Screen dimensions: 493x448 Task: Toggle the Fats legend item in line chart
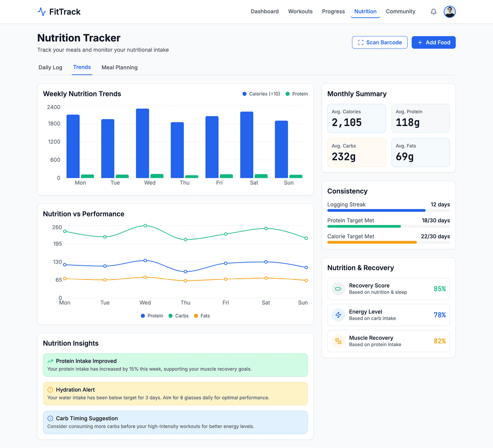pyautogui.click(x=202, y=316)
